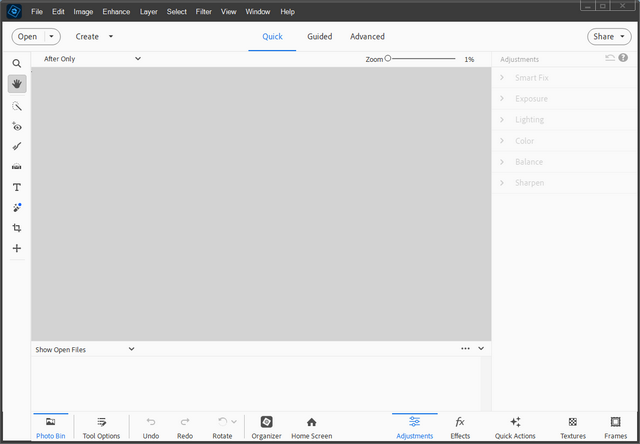Click the Share button
This screenshot has width=640, height=444.
click(x=609, y=37)
